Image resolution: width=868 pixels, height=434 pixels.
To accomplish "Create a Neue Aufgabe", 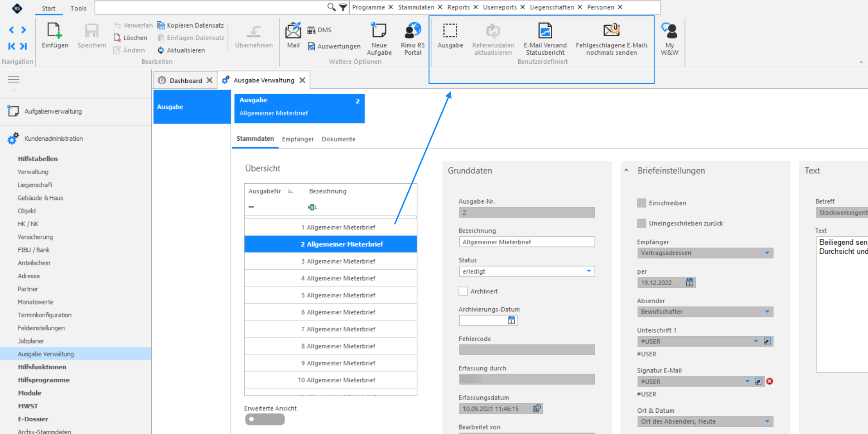I will (379, 39).
